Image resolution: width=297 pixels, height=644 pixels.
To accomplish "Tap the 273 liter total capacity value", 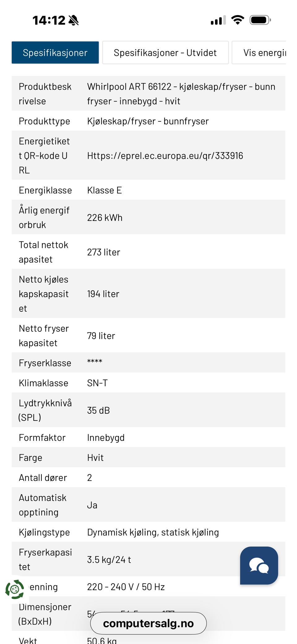I will pos(103,252).
